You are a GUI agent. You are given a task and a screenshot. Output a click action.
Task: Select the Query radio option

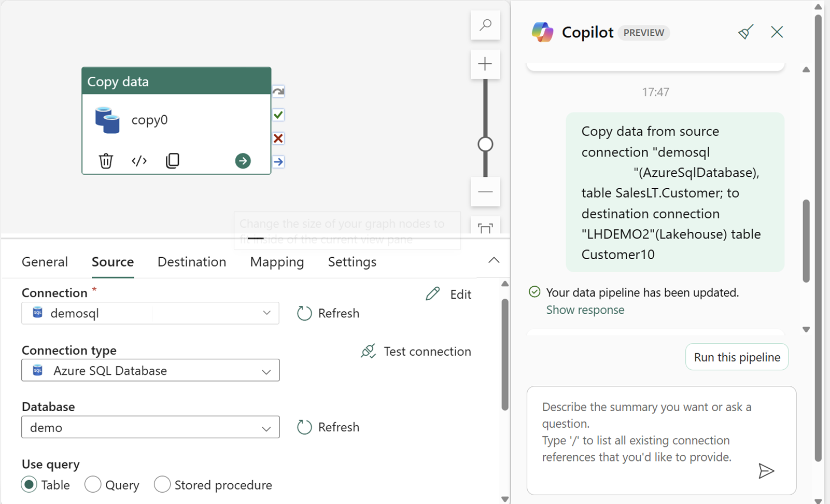pyautogui.click(x=93, y=485)
